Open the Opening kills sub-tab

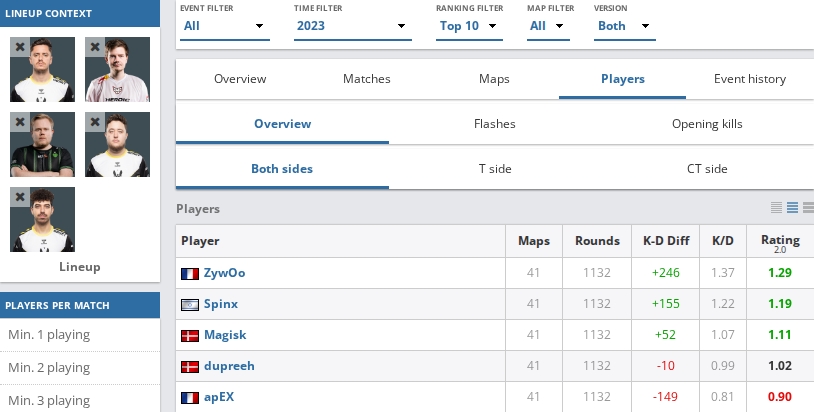coord(707,124)
